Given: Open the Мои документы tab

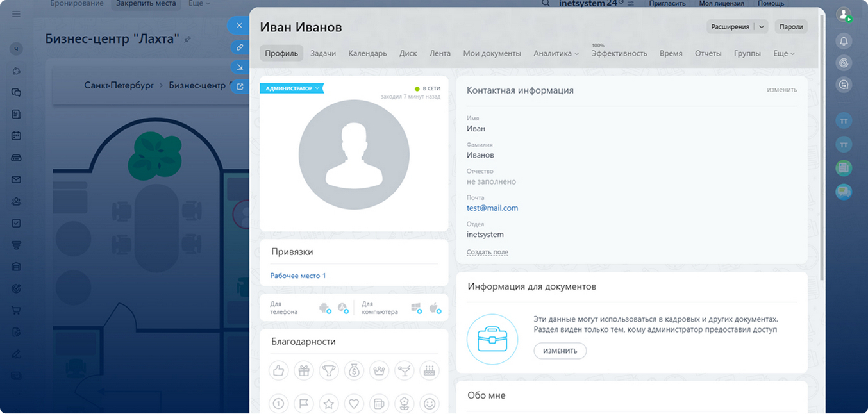Looking at the screenshot, I should 492,53.
